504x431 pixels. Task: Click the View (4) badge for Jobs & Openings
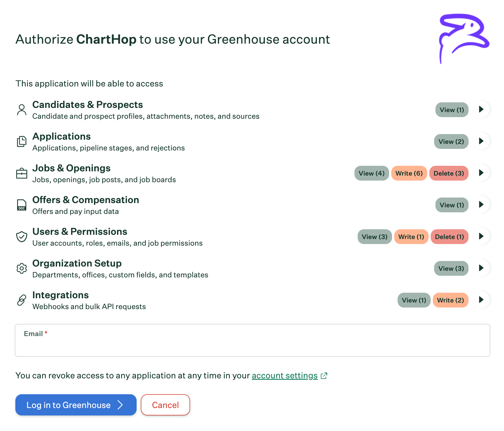click(x=372, y=173)
